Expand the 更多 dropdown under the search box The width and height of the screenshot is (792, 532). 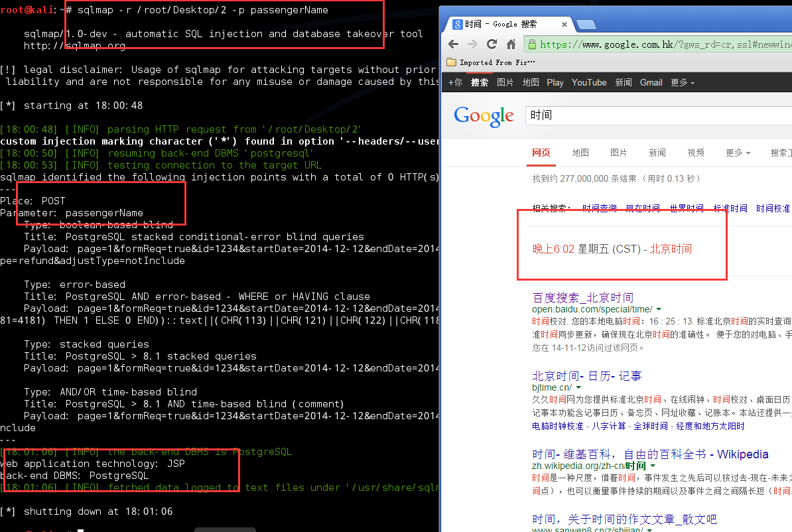point(738,153)
